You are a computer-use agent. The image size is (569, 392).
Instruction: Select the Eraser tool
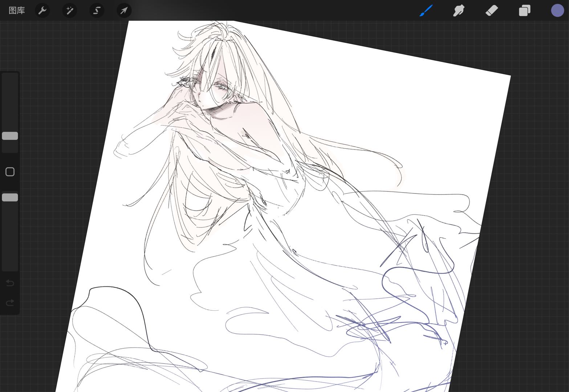coord(491,11)
